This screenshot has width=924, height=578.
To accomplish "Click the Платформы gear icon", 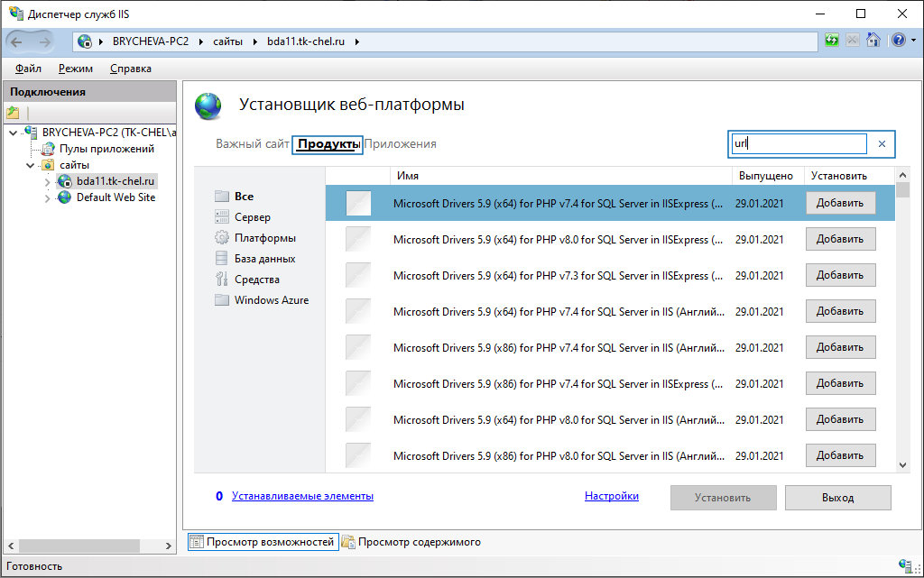I will click(x=222, y=238).
